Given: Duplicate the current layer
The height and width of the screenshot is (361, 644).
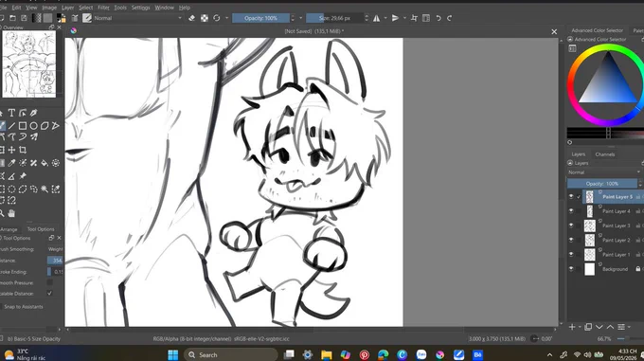Looking at the screenshot, I should point(588,327).
